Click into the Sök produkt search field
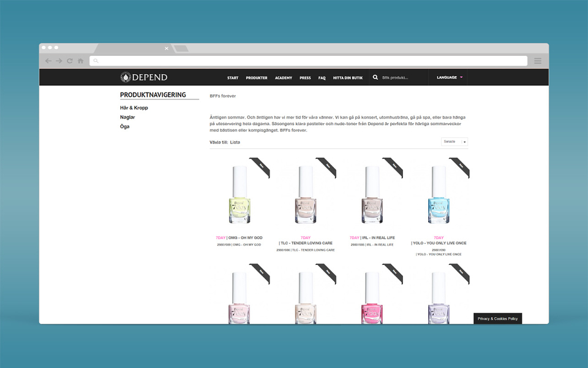Image resolution: width=588 pixels, height=368 pixels. click(402, 77)
